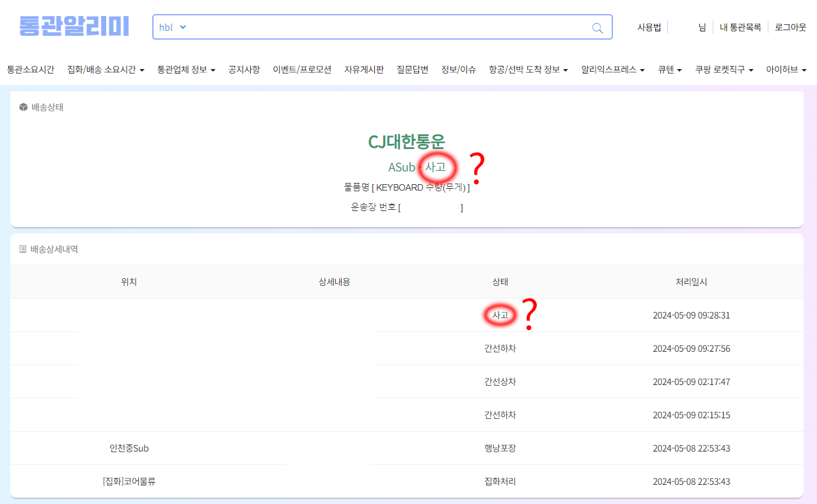This screenshot has width=817, height=504.
Task: Expand the 큐텐 dropdown menu
Action: (670, 69)
